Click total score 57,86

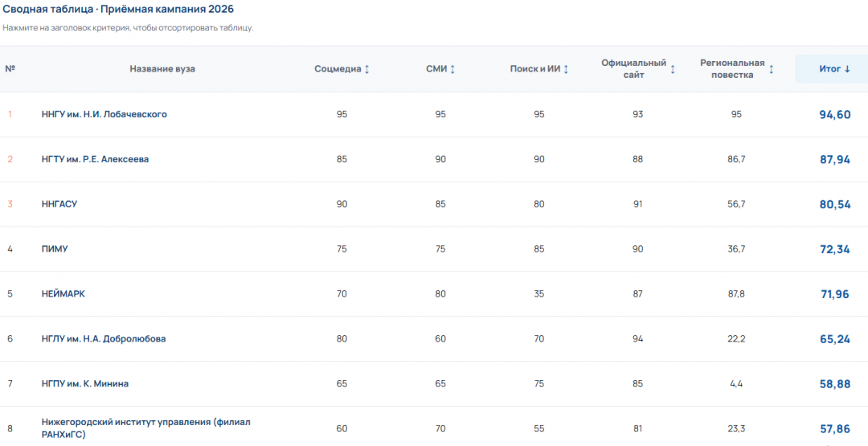[835, 428]
